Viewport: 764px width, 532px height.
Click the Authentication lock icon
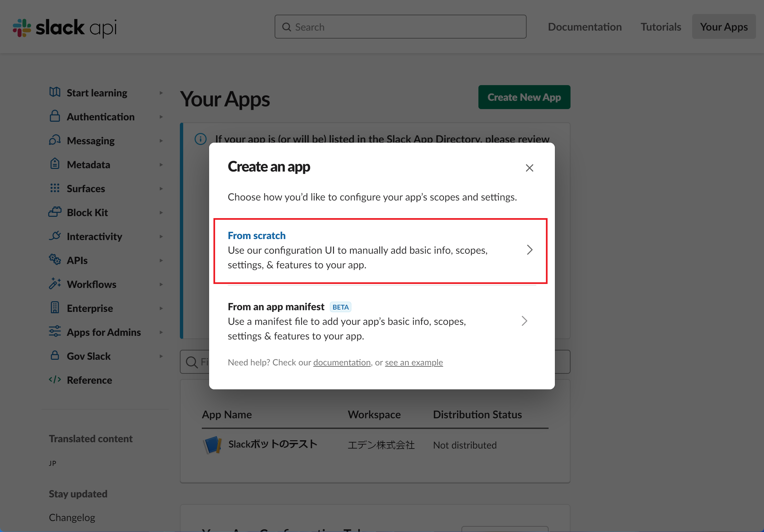click(x=55, y=116)
